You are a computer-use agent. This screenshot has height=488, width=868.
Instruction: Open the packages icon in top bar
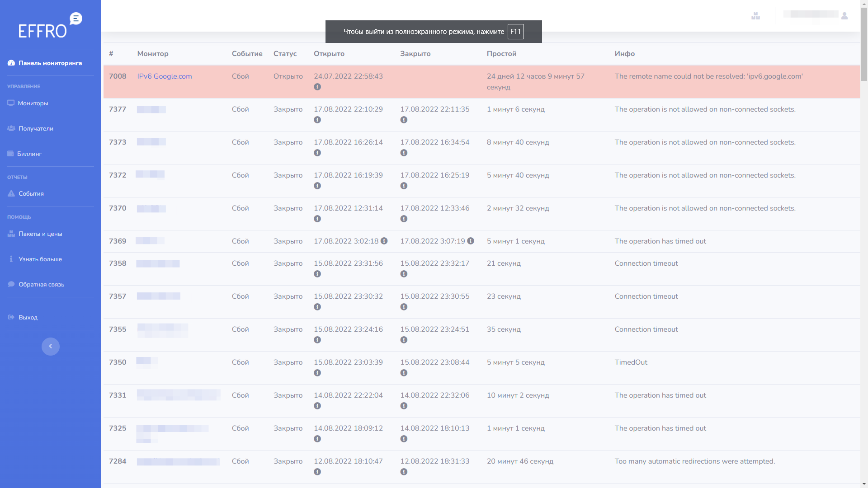click(x=755, y=16)
